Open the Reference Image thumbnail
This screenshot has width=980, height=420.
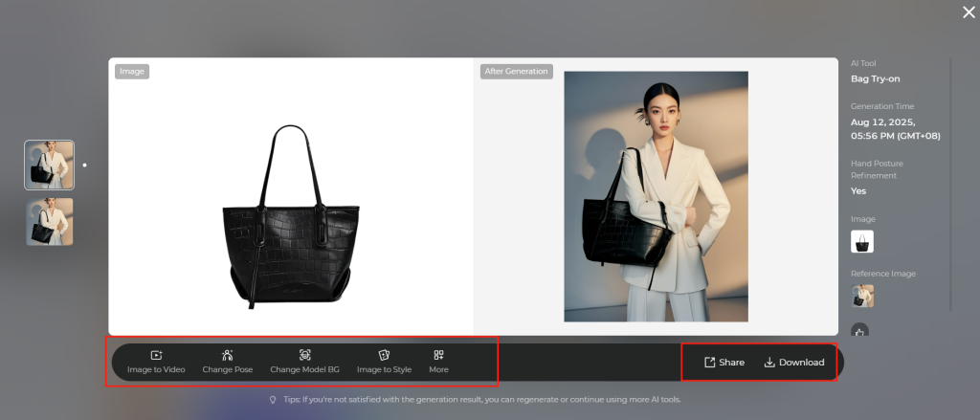[862, 296]
